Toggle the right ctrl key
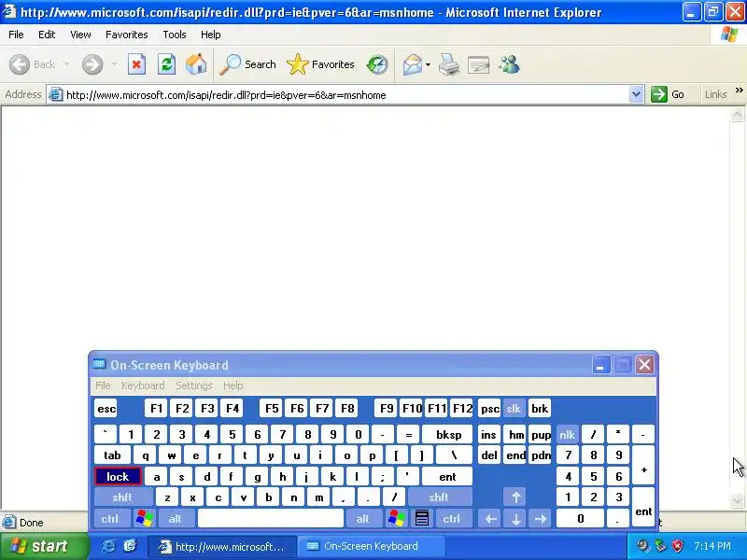Screen dimensions: 747x560 [x=452, y=518]
